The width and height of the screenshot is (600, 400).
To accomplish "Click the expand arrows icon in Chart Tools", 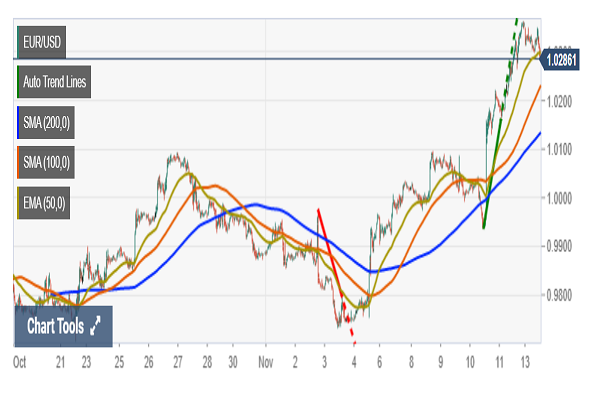I will [95, 326].
